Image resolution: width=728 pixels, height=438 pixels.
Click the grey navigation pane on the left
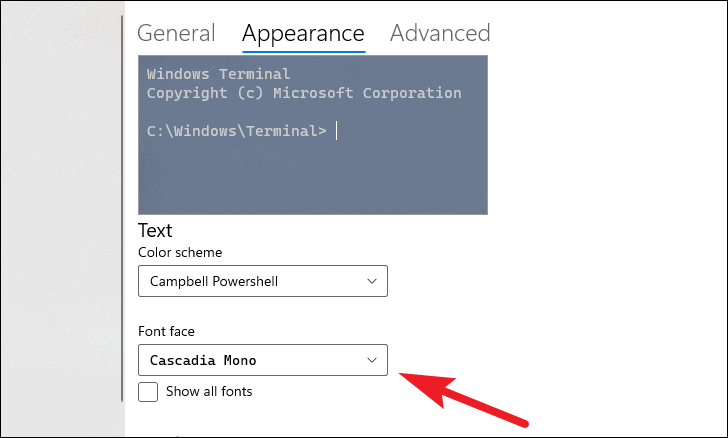tap(60, 218)
